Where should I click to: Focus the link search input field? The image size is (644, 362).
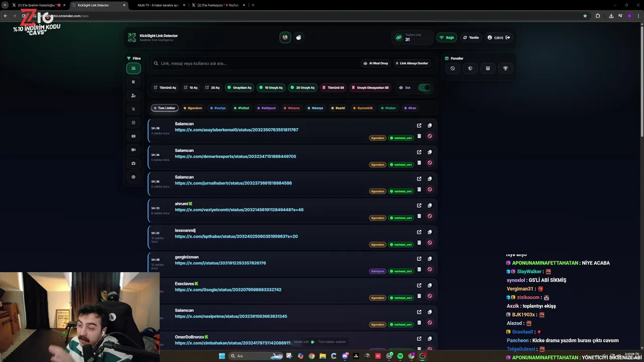pyautogui.click(x=257, y=63)
